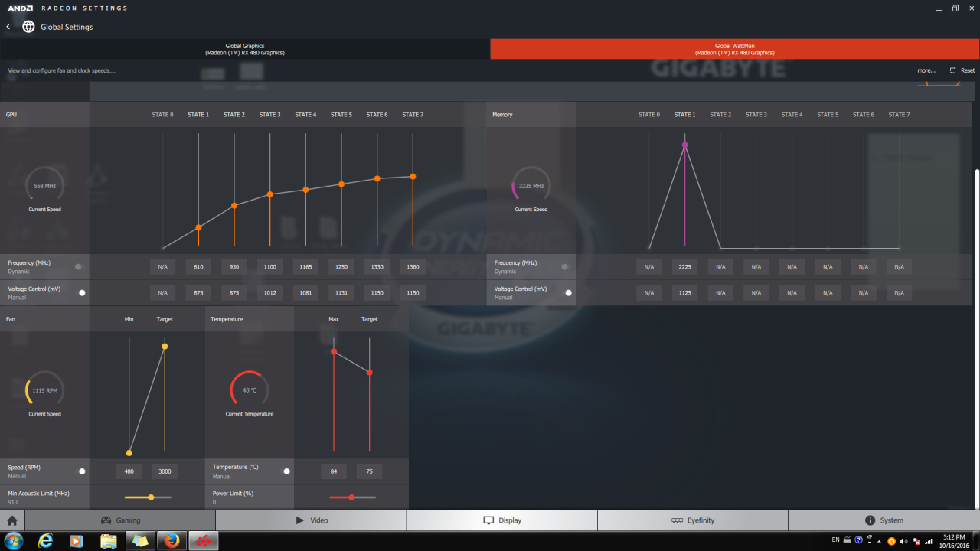Click the GPU State 4 voltage field 1081

point(305,292)
